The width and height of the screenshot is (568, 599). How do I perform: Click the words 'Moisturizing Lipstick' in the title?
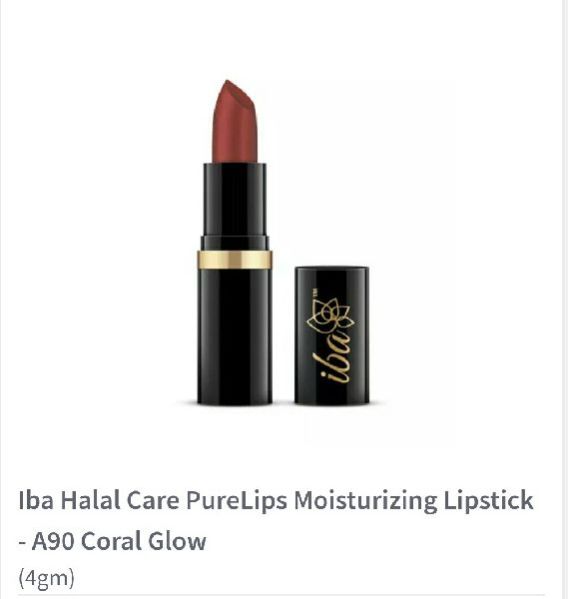pyautogui.click(x=413, y=500)
